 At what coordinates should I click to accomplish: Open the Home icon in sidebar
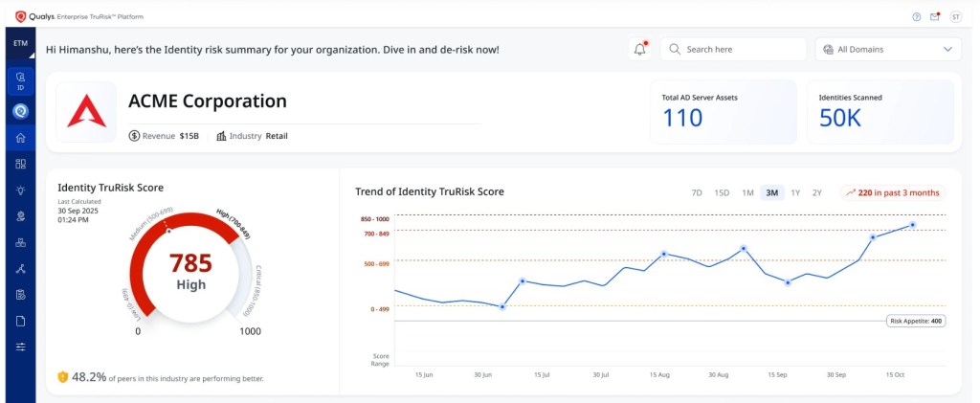(x=20, y=138)
